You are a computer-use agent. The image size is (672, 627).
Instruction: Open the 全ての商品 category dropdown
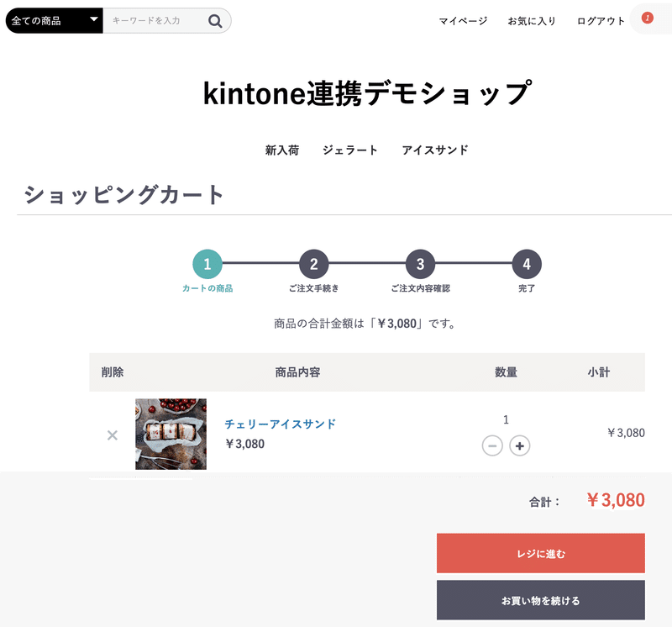pyautogui.click(x=55, y=20)
